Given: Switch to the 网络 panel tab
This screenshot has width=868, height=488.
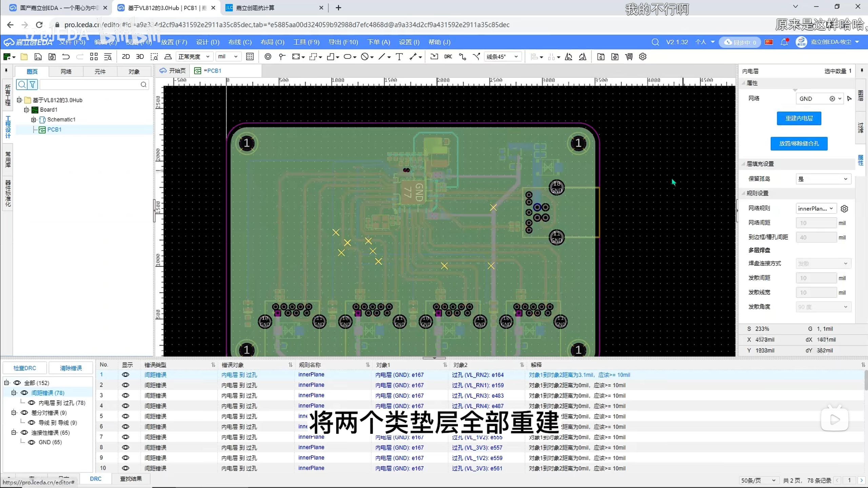Looking at the screenshot, I should pyautogui.click(x=66, y=72).
